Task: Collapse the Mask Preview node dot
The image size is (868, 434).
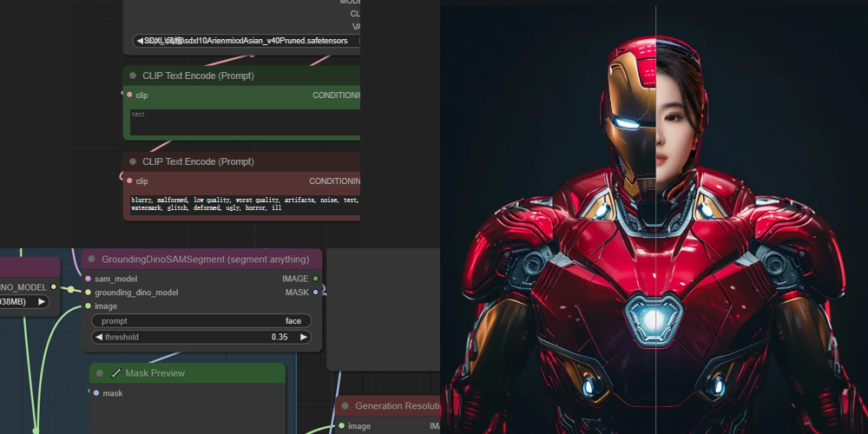Action: point(100,373)
